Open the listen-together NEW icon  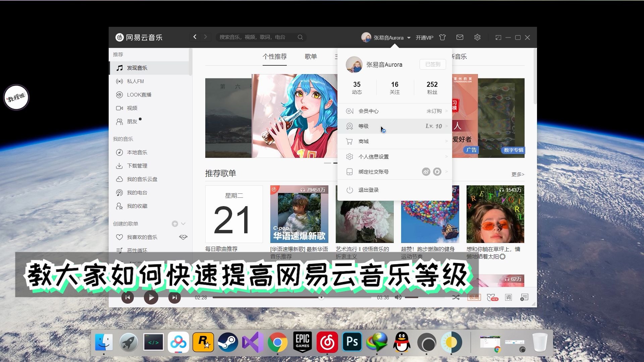coord(492,297)
